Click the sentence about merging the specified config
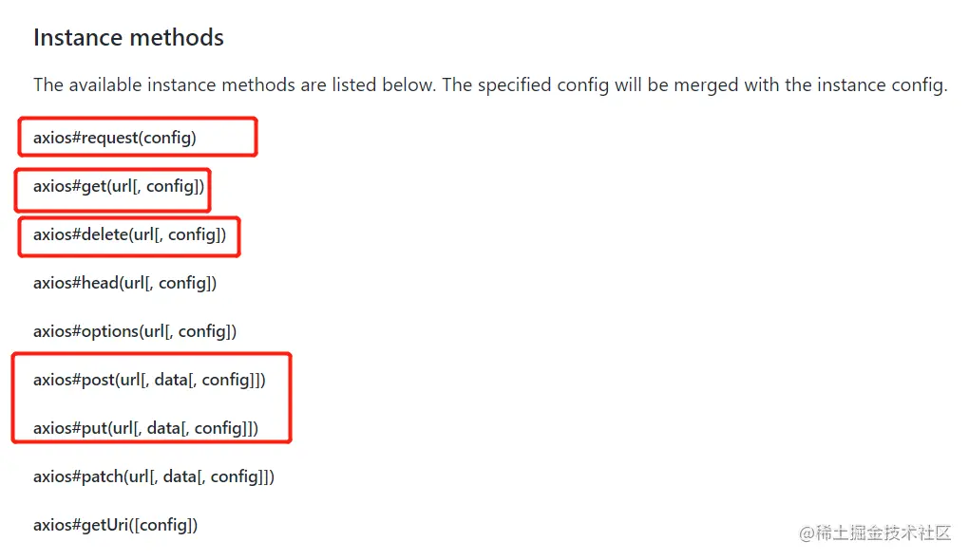This screenshot has height=560, width=969. tap(693, 85)
